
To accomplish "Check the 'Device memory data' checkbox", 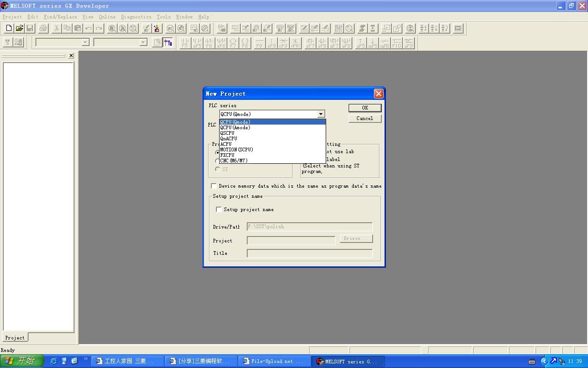I will tap(214, 186).
